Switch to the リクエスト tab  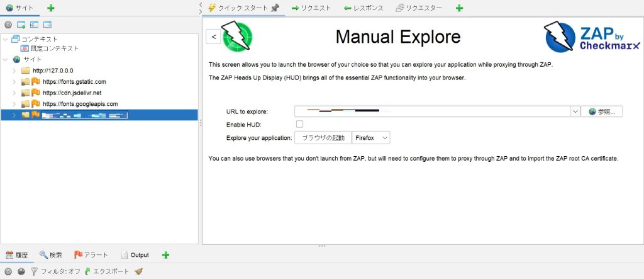(x=311, y=8)
